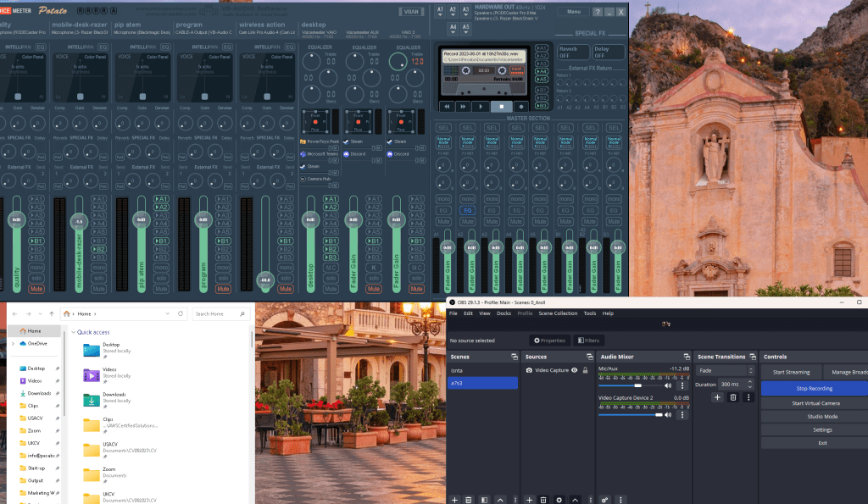The image size is (868, 504).
Task: Fast-forward the Voicemeeter cassette recorder
Action: 464,106
